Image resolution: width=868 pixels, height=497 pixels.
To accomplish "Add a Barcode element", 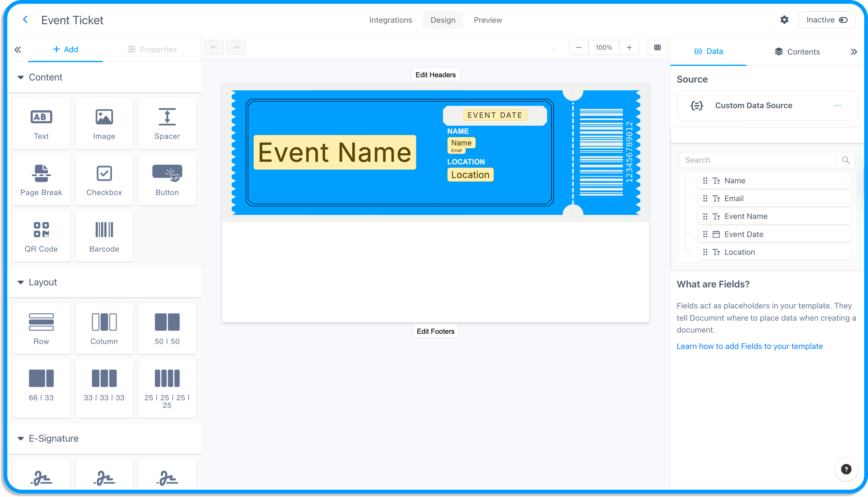I will [104, 236].
